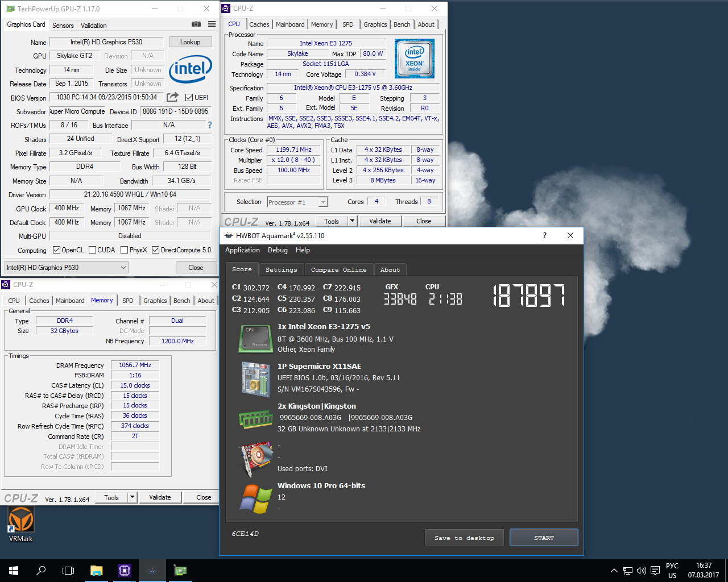The image size is (728, 582).
Task: Click the network tray icon
Action: pos(627,571)
